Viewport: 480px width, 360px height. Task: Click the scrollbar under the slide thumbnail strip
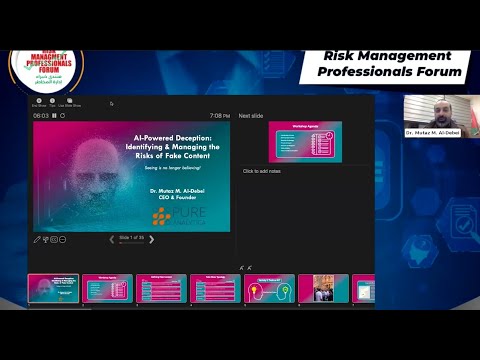pos(60,309)
